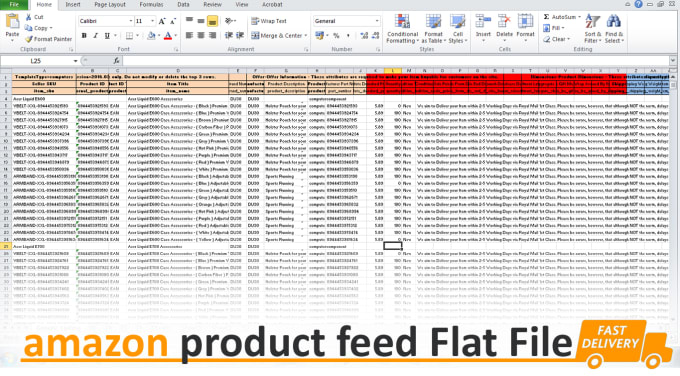Screen dimensions: 680x376
Task: Expand the Merge & Center arrow
Action: [306, 36]
